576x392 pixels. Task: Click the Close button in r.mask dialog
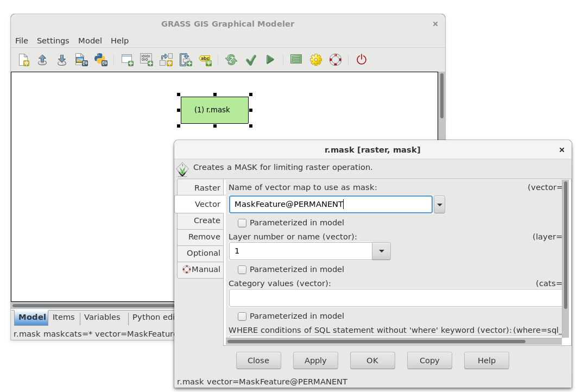pyautogui.click(x=258, y=361)
